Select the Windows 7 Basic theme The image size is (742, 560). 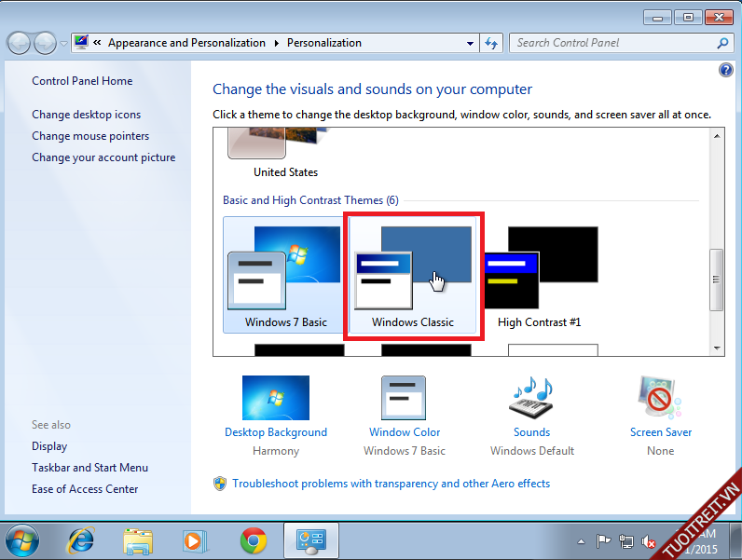(285, 278)
